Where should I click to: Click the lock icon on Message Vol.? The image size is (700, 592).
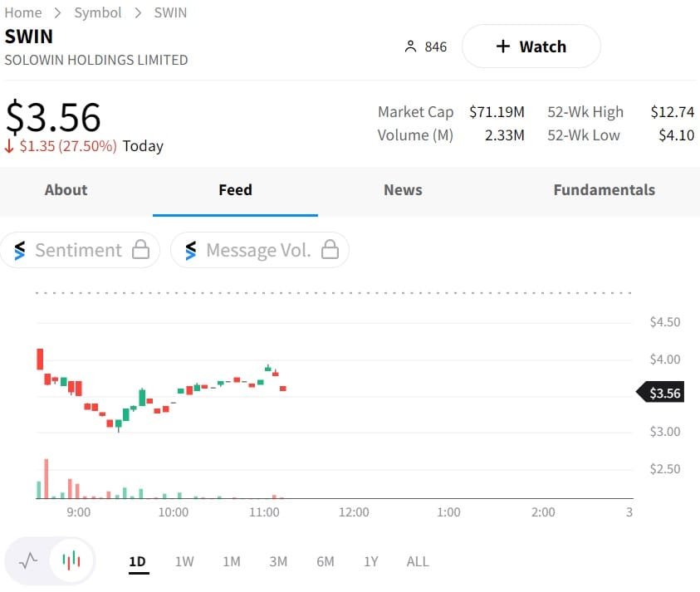pos(330,250)
